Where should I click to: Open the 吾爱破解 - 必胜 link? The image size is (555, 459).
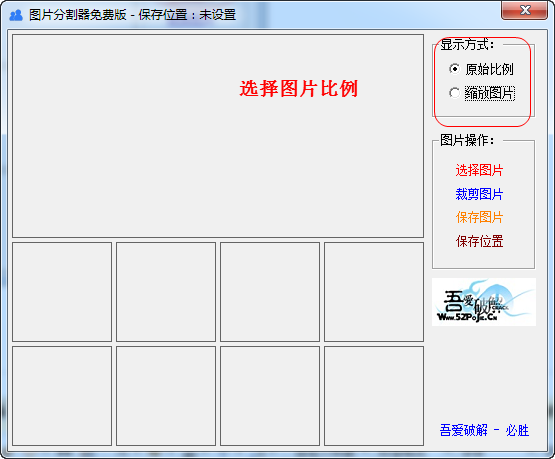coord(484,430)
